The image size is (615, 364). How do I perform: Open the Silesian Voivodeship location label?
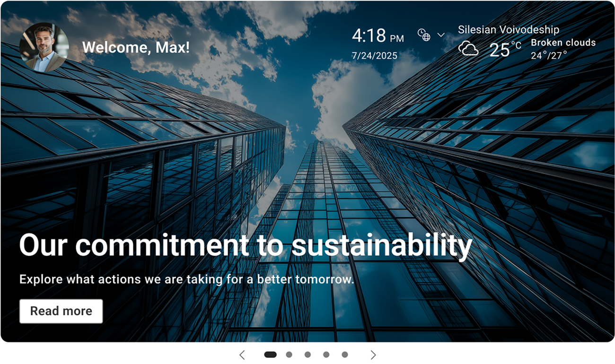coord(508,30)
